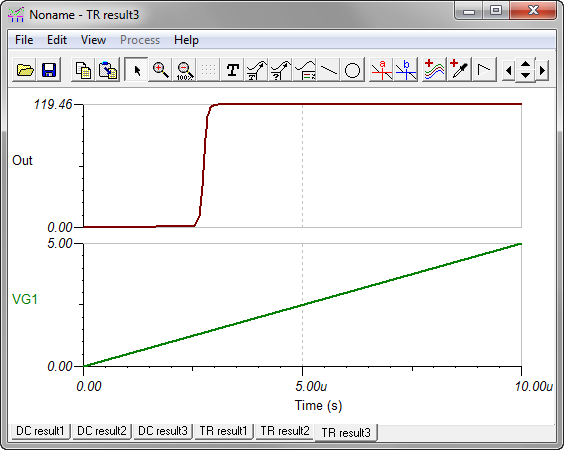This screenshot has height=450, width=564.
Task: Click the right arrow toolbar scroll button
Action: [542, 70]
